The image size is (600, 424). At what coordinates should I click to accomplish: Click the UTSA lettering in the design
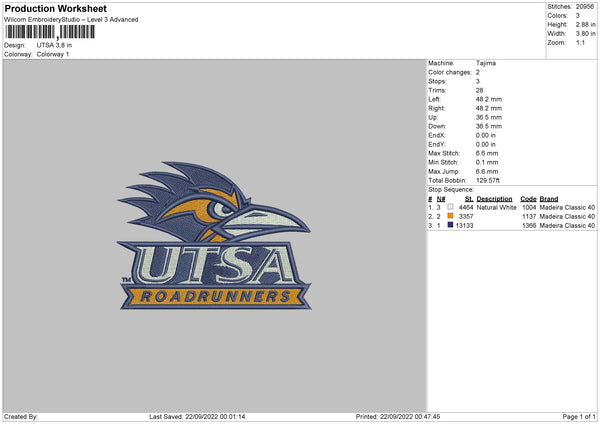point(212,264)
